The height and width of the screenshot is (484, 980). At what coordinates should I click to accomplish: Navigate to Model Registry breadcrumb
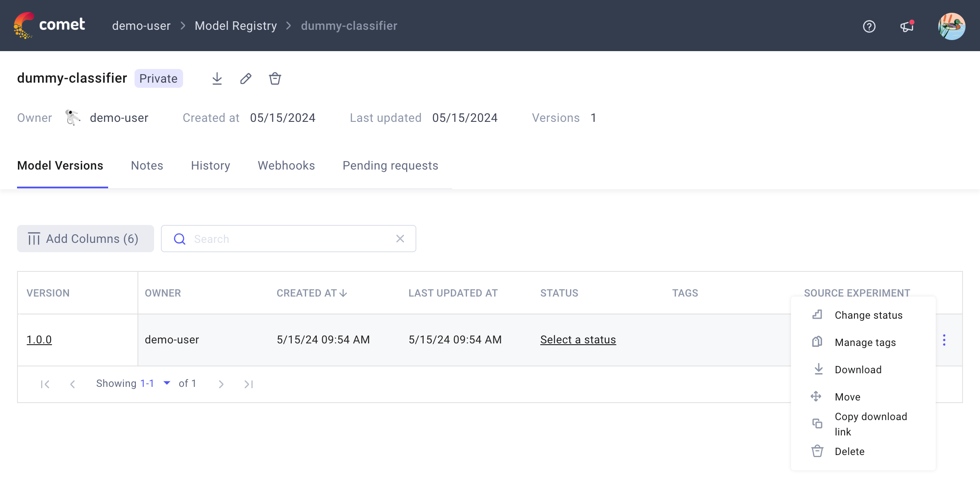tap(235, 26)
